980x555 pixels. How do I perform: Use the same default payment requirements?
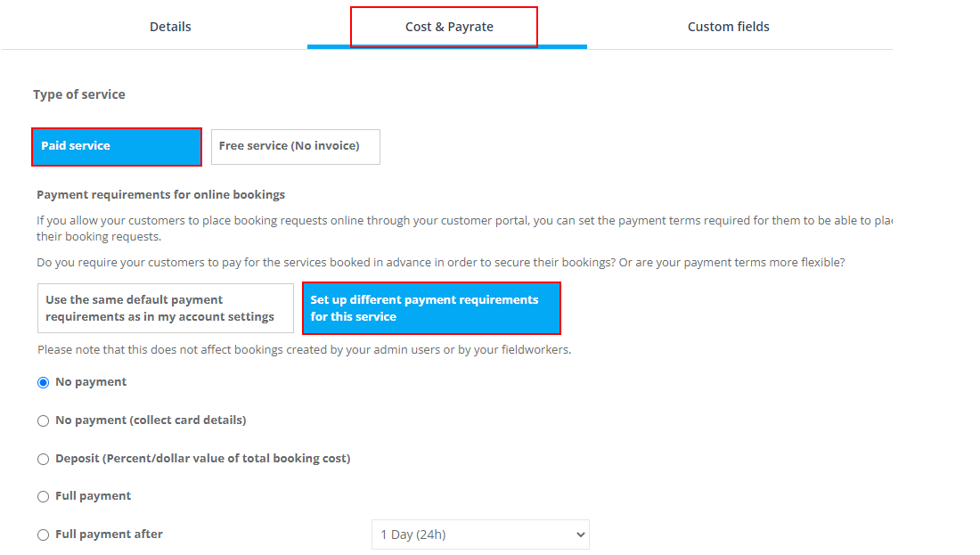[x=166, y=308]
